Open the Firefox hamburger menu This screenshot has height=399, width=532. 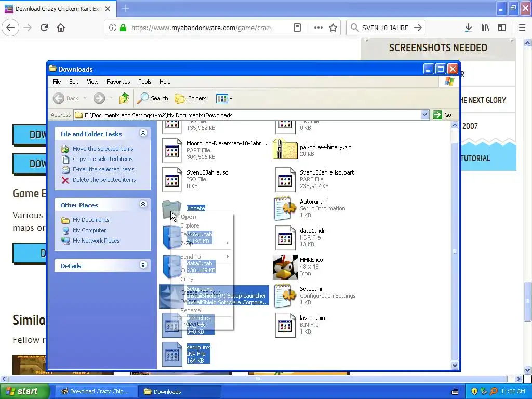tap(522, 28)
